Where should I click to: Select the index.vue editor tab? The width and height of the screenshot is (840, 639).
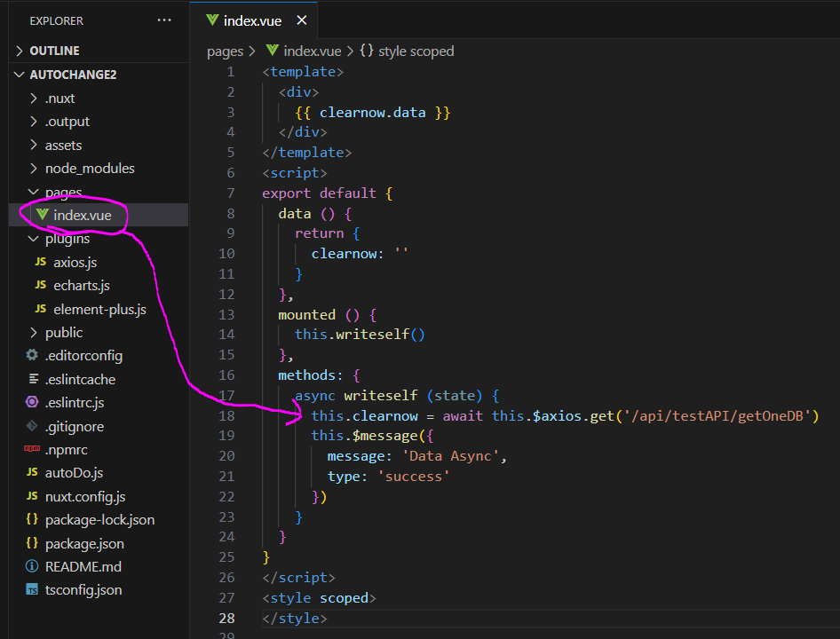coord(252,20)
